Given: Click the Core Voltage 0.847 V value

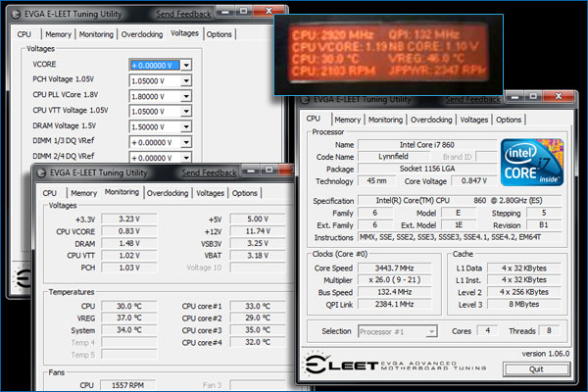Looking at the screenshot, I should pos(474,180).
